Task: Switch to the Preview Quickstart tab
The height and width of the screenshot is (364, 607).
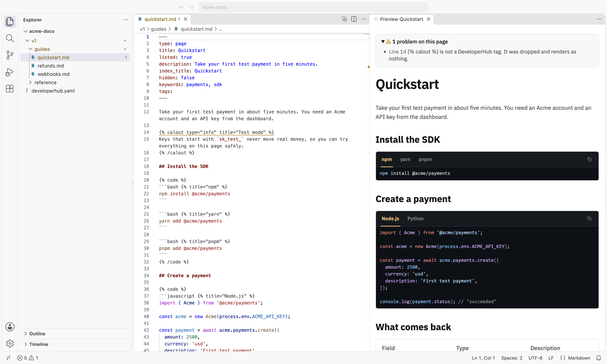Action: [401, 19]
